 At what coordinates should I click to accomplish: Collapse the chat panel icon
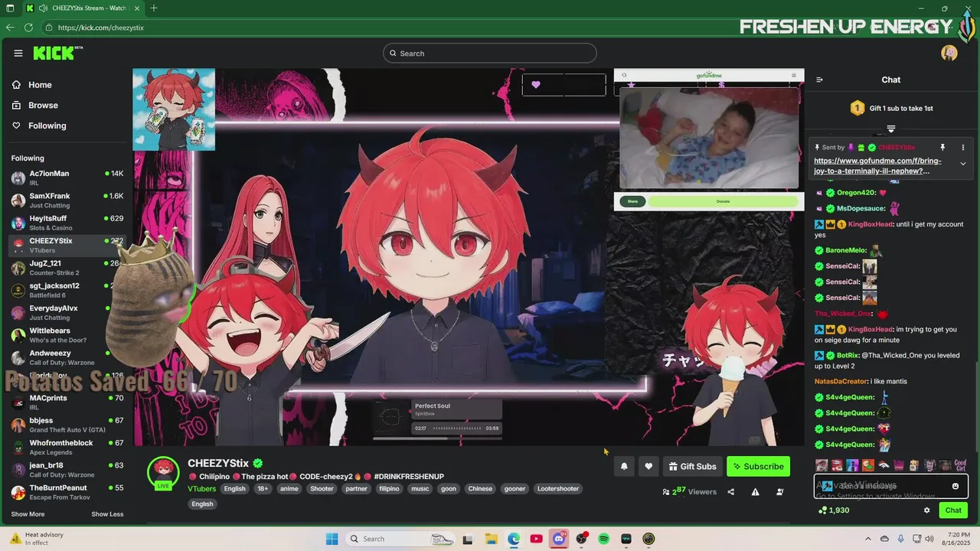[819, 80]
